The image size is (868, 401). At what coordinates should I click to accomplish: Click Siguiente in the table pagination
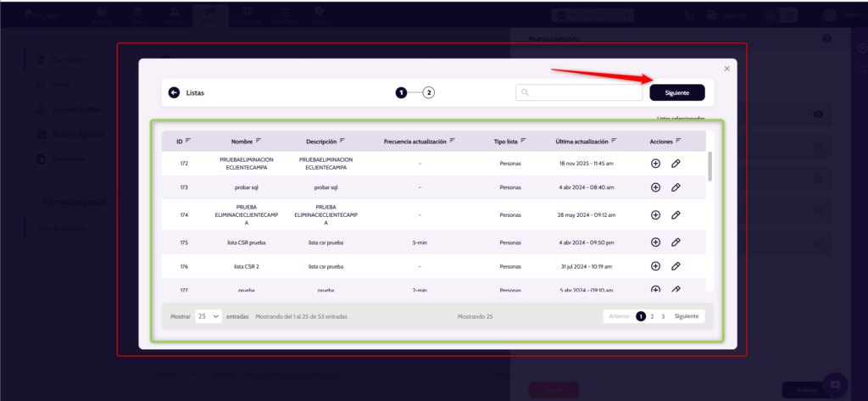point(687,316)
